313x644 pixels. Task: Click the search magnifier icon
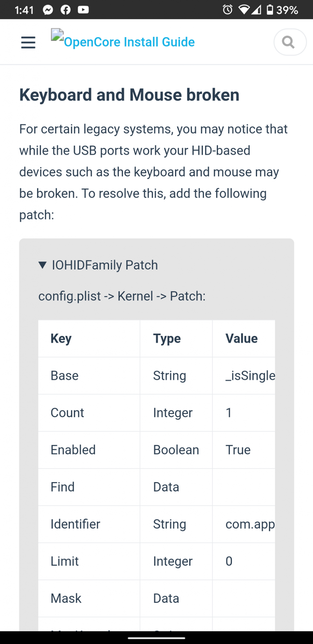(x=289, y=42)
